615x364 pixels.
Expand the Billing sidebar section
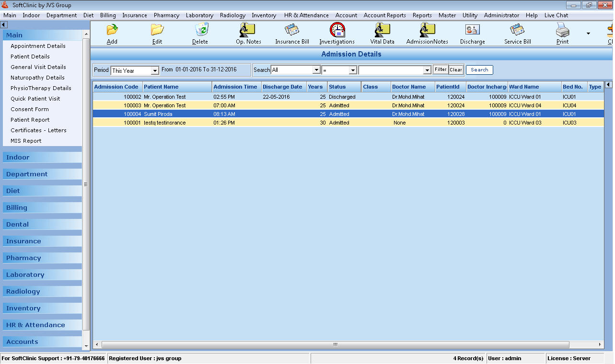[42, 207]
